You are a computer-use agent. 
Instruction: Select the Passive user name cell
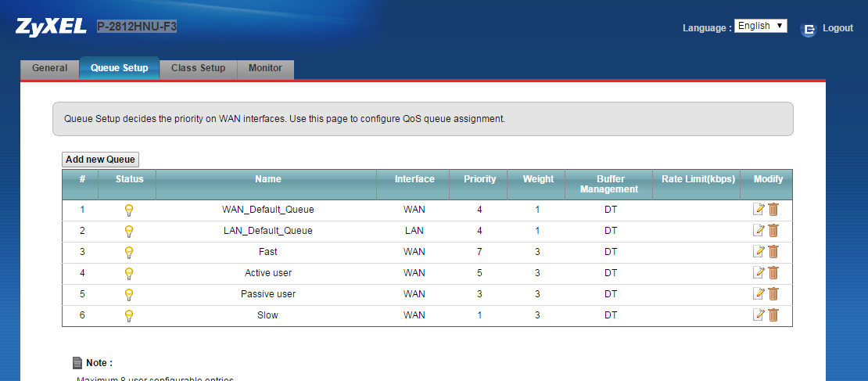click(268, 294)
